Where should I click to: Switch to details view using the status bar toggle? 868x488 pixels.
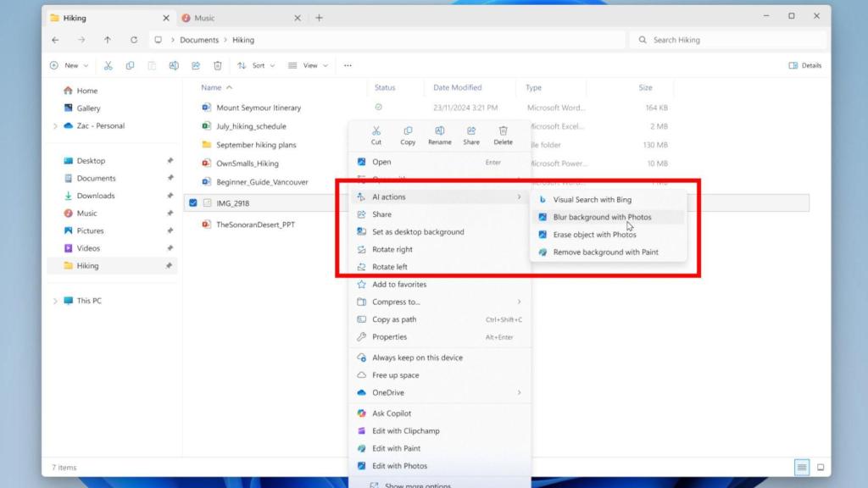(802, 467)
